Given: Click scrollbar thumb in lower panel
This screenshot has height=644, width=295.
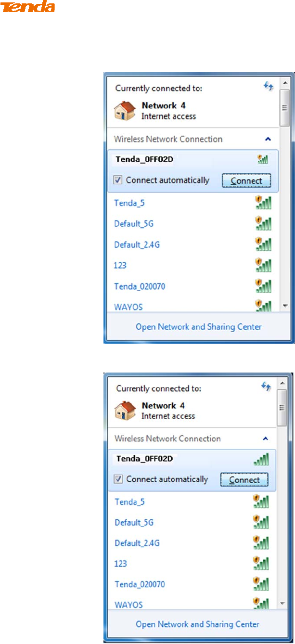Looking at the screenshot, I should click(283, 407).
